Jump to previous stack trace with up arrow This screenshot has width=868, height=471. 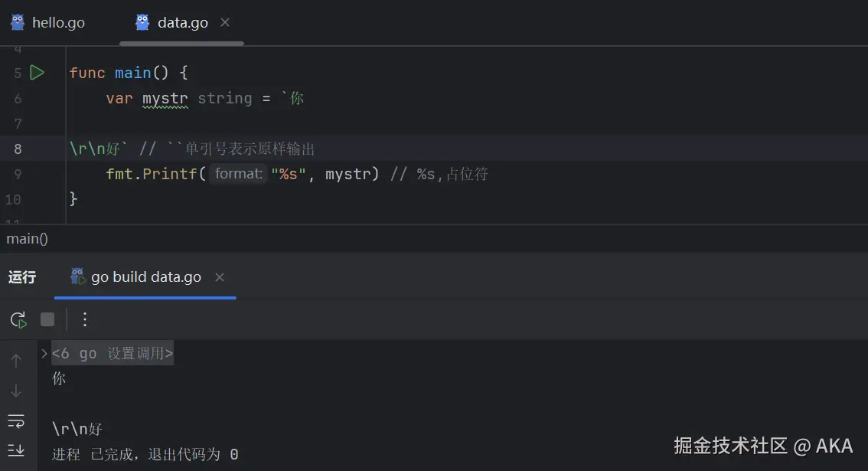pyautogui.click(x=16, y=361)
